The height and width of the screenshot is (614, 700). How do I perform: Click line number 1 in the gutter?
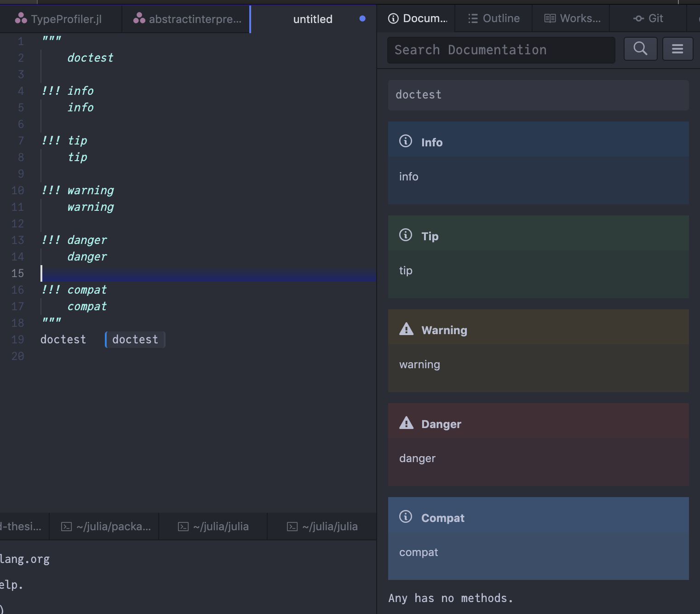click(21, 41)
